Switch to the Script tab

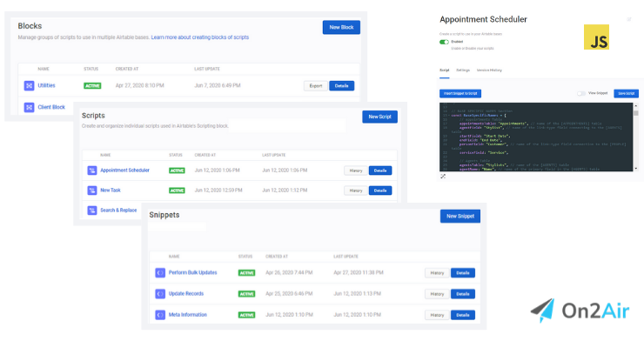(445, 70)
